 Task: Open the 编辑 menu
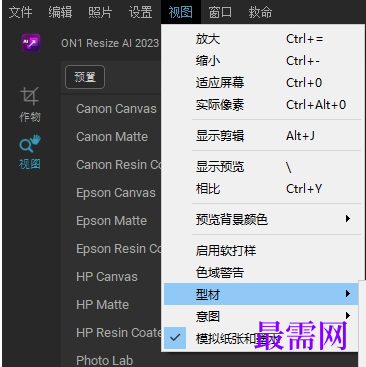click(x=60, y=12)
